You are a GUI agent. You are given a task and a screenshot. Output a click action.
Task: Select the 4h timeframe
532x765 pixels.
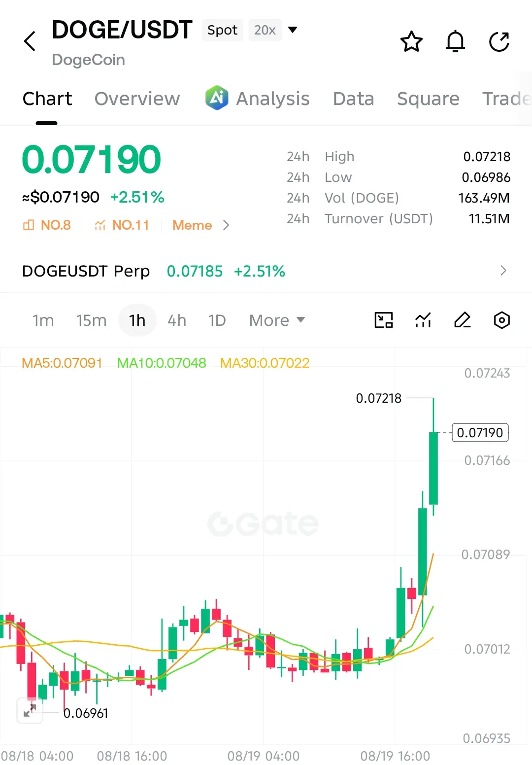tap(177, 320)
